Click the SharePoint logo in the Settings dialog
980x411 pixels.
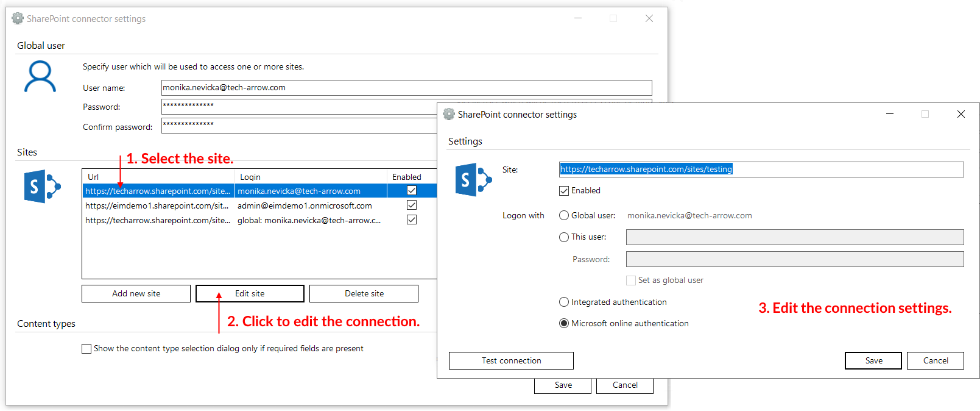(x=473, y=179)
